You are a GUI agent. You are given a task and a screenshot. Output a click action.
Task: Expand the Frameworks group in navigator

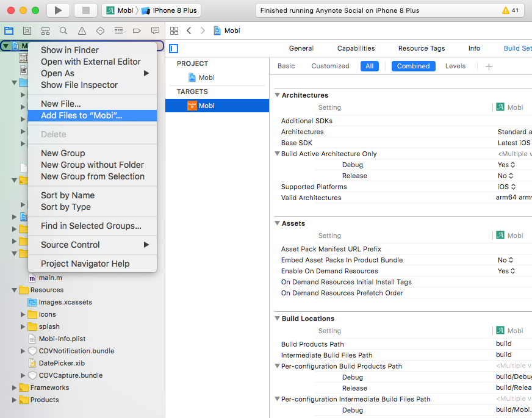pyautogui.click(x=15, y=387)
